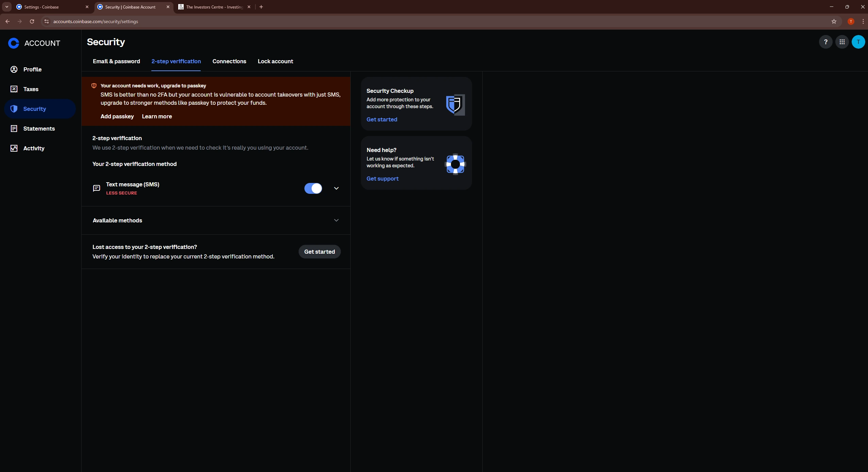Open the Lock account tab
The image size is (868, 472).
[275, 62]
